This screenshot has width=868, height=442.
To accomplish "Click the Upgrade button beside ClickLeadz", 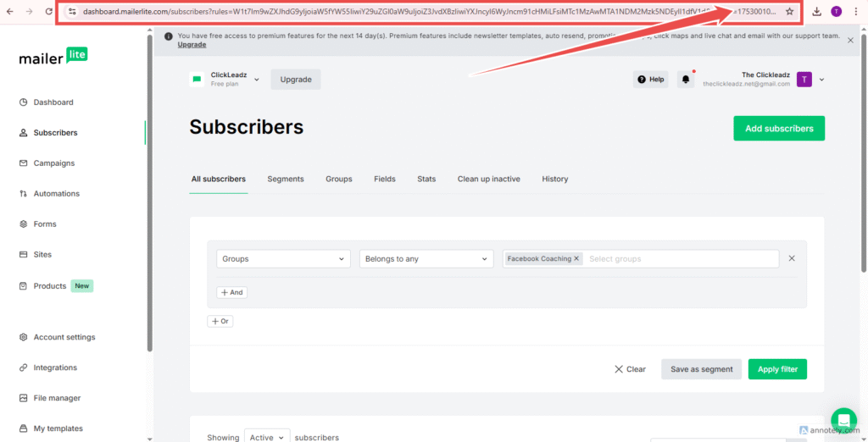I will coord(296,79).
